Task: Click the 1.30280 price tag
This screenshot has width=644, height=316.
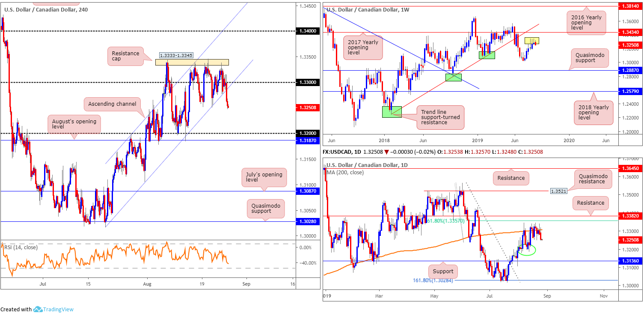Action: [x=307, y=221]
